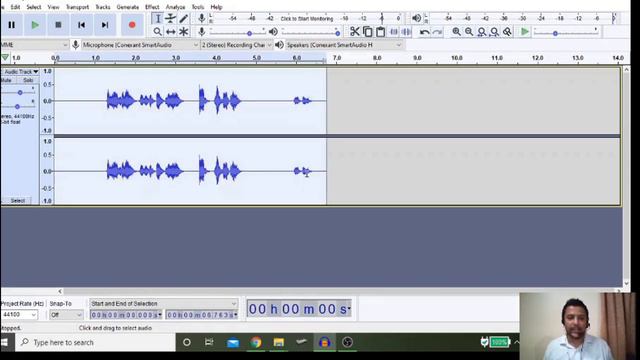Image resolution: width=640 pixels, height=360 pixels.
Task: Select the Draw (pencil) tool
Action: point(184,18)
